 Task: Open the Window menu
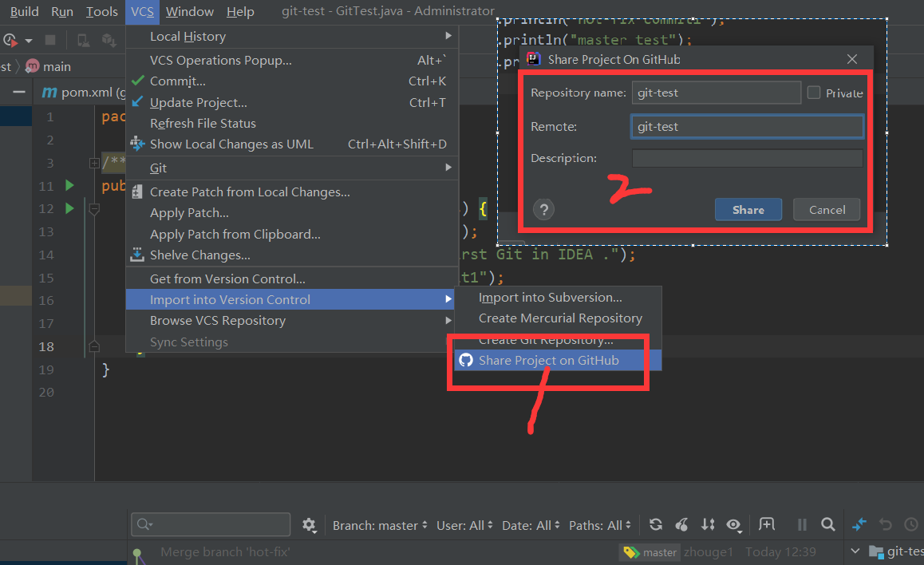190,11
